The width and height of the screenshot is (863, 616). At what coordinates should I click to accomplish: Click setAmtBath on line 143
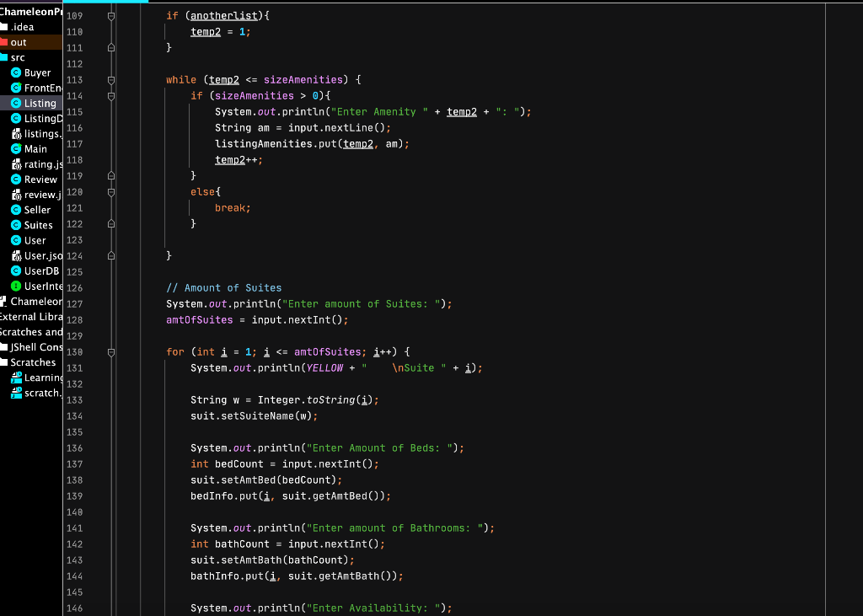(x=251, y=560)
